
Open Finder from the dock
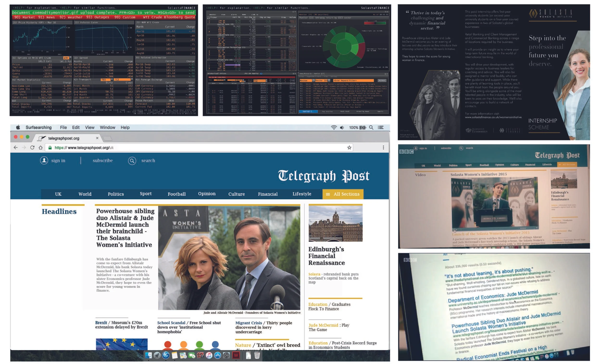(x=148, y=355)
